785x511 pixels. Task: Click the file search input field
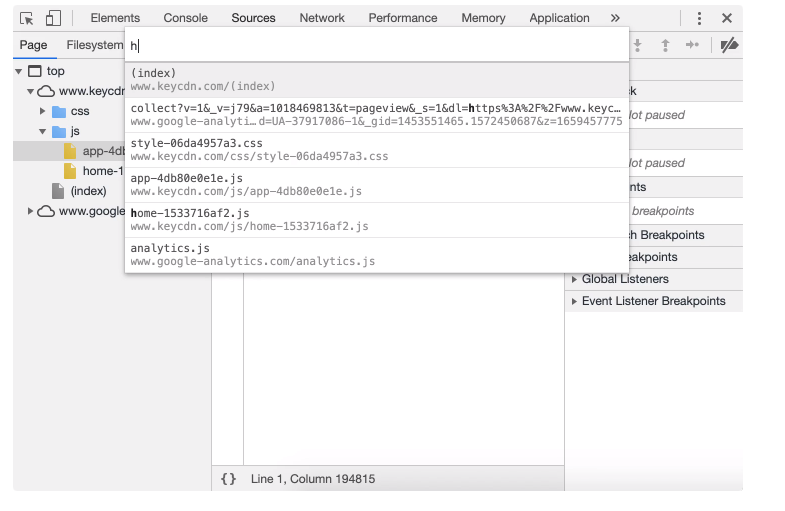click(376, 46)
